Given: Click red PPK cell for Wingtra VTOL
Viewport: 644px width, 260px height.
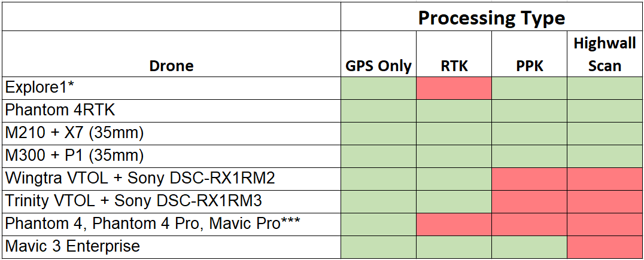Looking at the screenshot, I should (x=530, y=179).
